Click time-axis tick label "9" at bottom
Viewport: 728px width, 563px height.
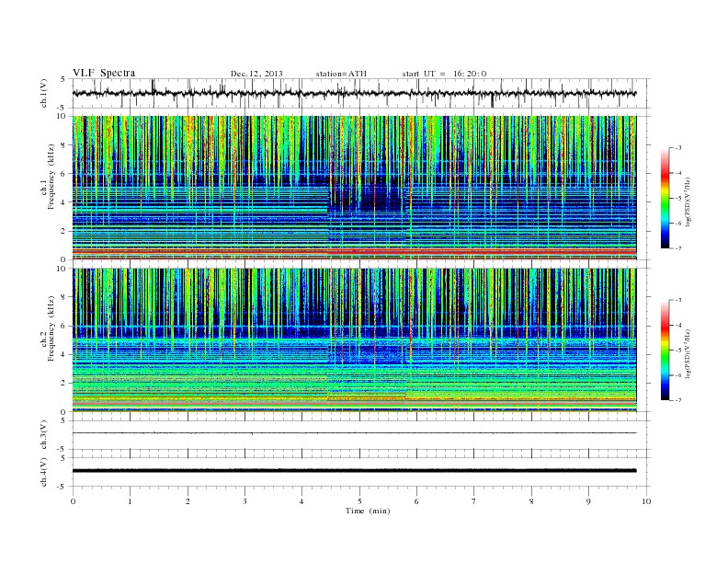(588, 501)
